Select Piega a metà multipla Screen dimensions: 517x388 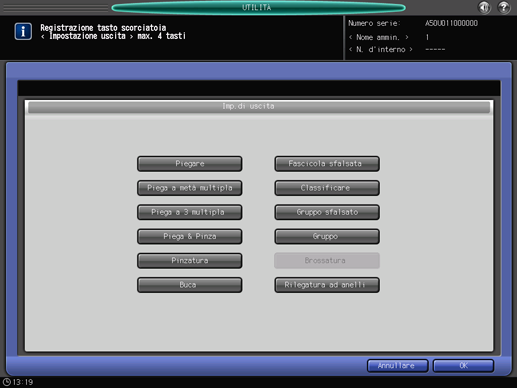pos(190,188)
